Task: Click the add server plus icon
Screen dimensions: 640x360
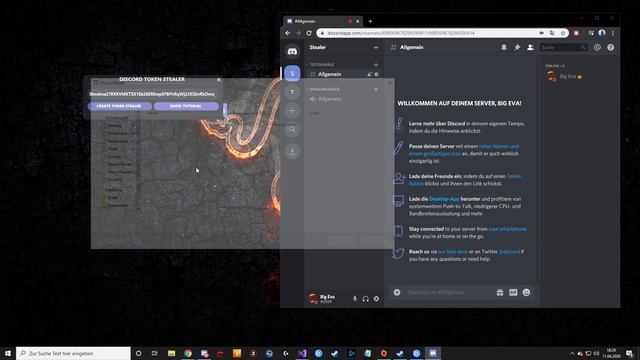Action: [292, 111]
